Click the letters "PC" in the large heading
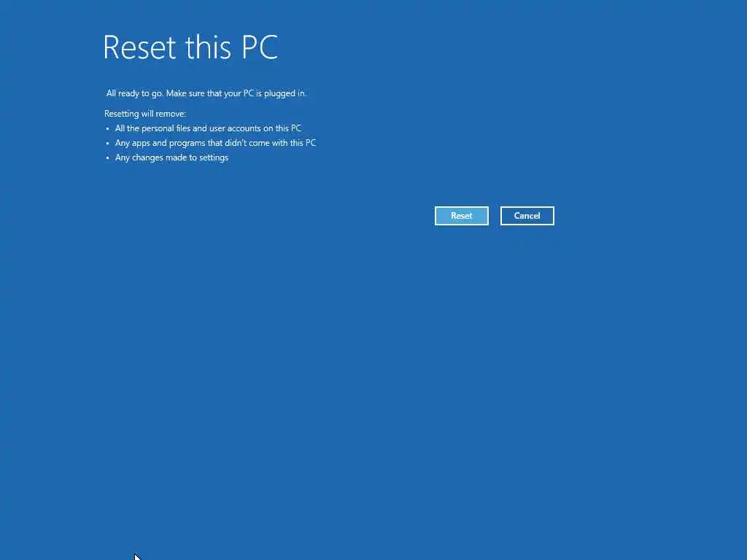The height and width of the screenshot is (560, 747). tap(260, 47)
